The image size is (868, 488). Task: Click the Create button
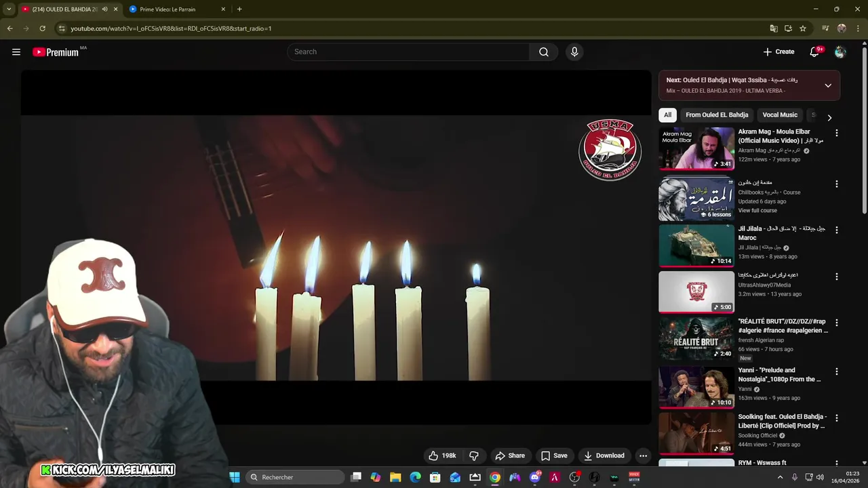coord(778,52)
